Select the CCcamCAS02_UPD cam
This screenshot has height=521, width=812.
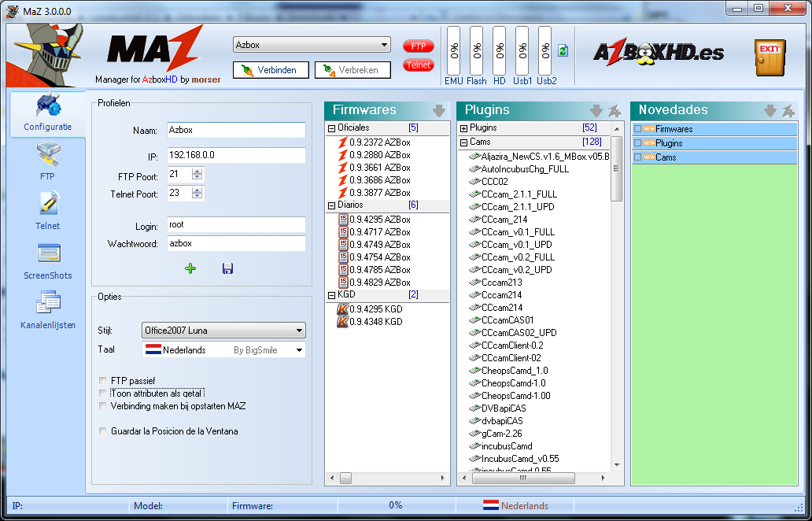(513, 332)
